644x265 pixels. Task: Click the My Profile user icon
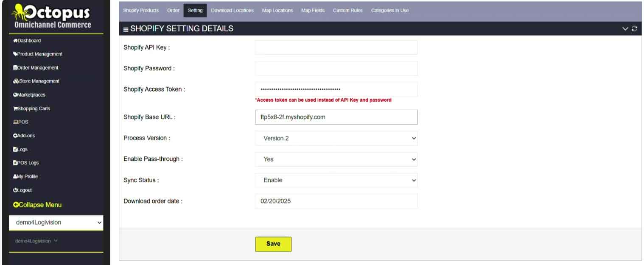click(x=15, y=176)
